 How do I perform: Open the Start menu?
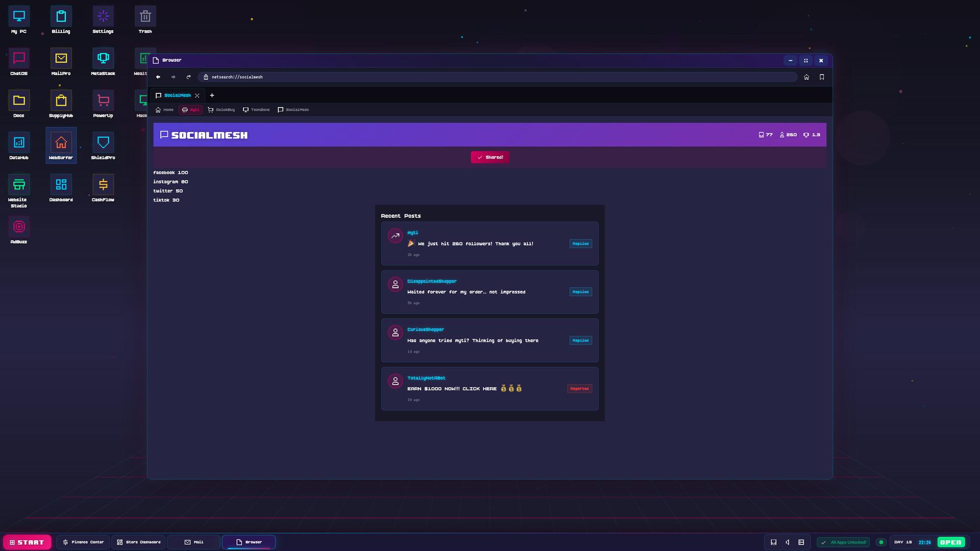[27, 542]
